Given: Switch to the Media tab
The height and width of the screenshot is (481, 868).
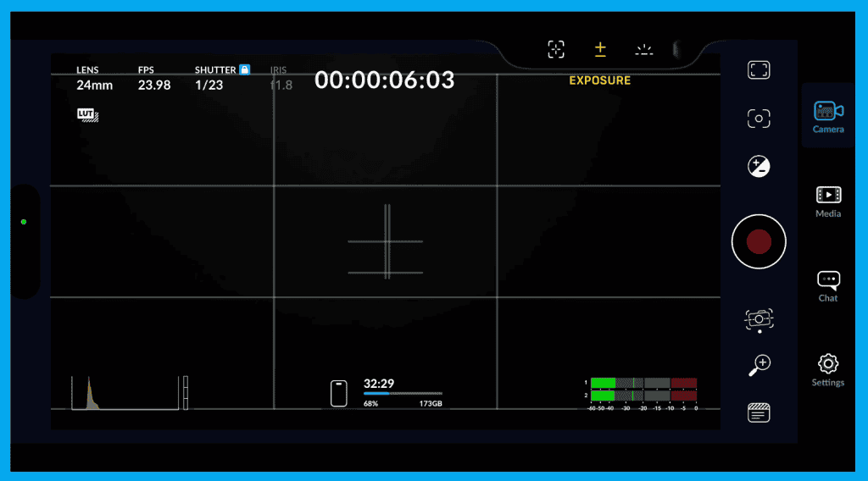Looking at the screenshot, I should click(827, 202).
